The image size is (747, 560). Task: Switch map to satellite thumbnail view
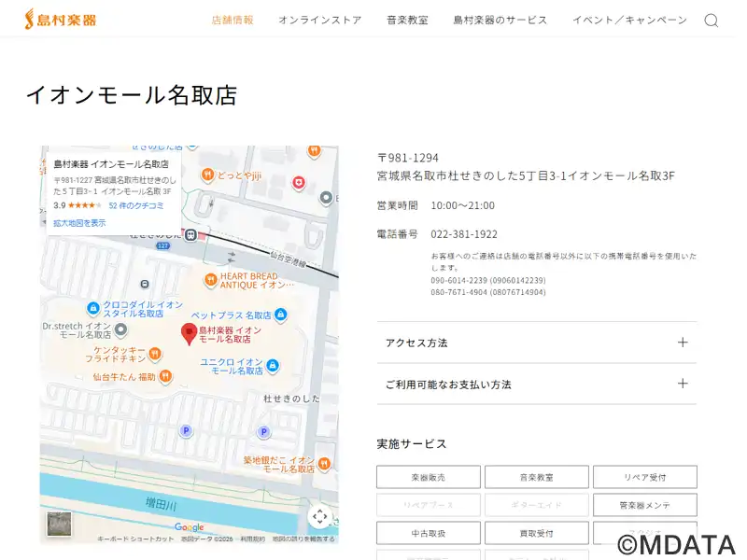point(59,525)
